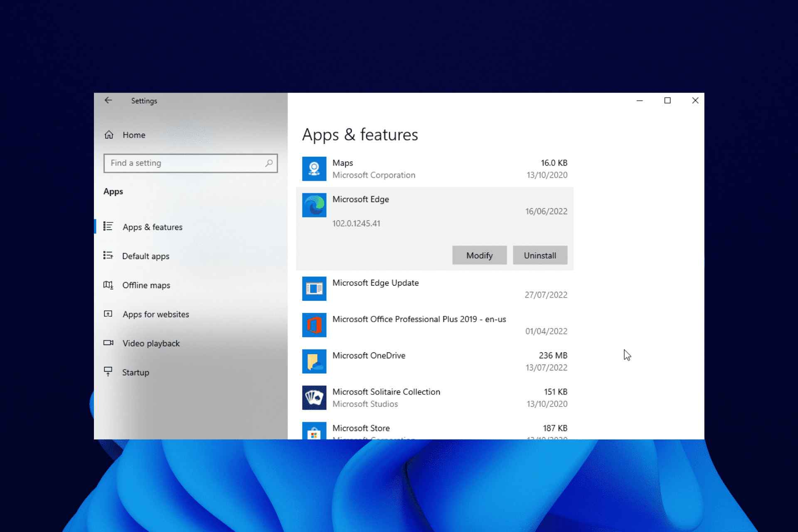
Task: Click the Modify button for Microsoft Edge
Action: pos(480,255)
